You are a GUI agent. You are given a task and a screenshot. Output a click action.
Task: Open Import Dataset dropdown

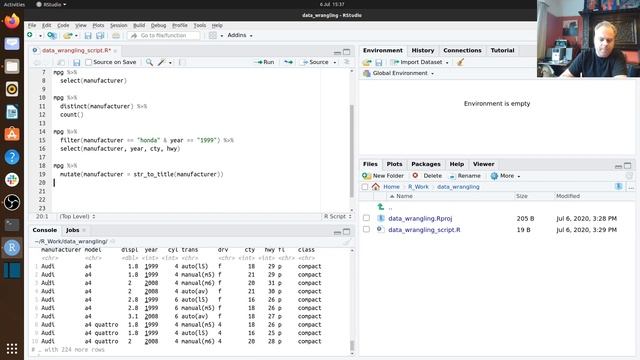point(419,62)
